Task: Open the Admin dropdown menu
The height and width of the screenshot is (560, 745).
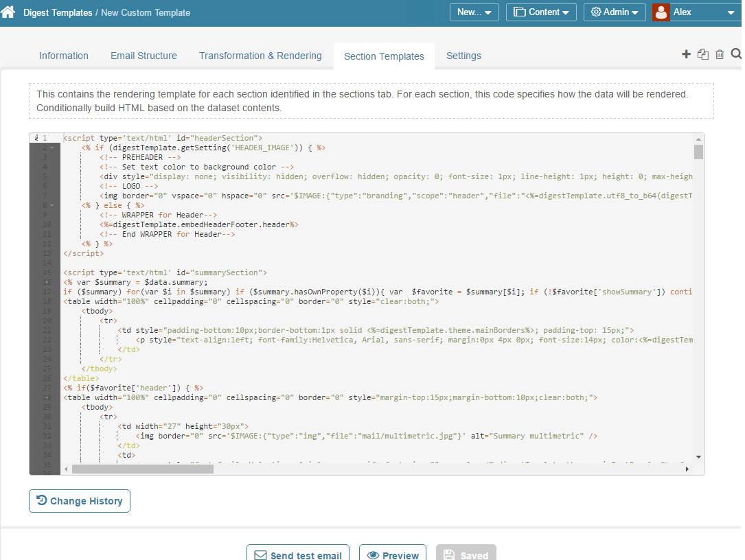Action: coord(614,12)
